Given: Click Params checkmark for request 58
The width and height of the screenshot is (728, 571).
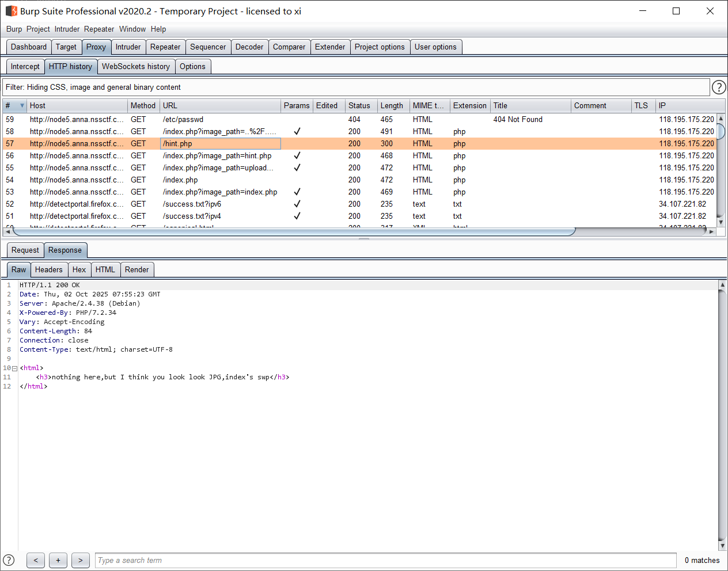Looking at the screenshot, I should [297, 132].
